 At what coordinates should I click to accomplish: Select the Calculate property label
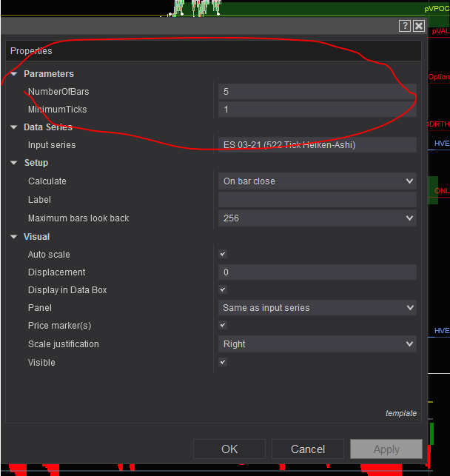pos(47,181)
